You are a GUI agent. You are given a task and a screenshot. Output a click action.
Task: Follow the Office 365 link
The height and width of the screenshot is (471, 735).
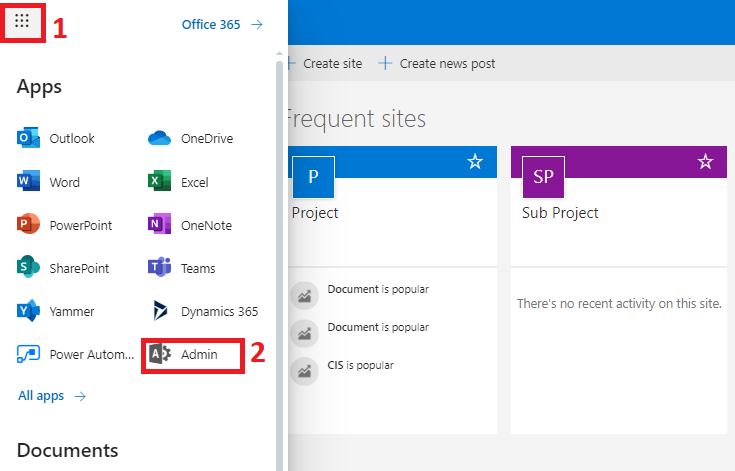coord(221,25)
